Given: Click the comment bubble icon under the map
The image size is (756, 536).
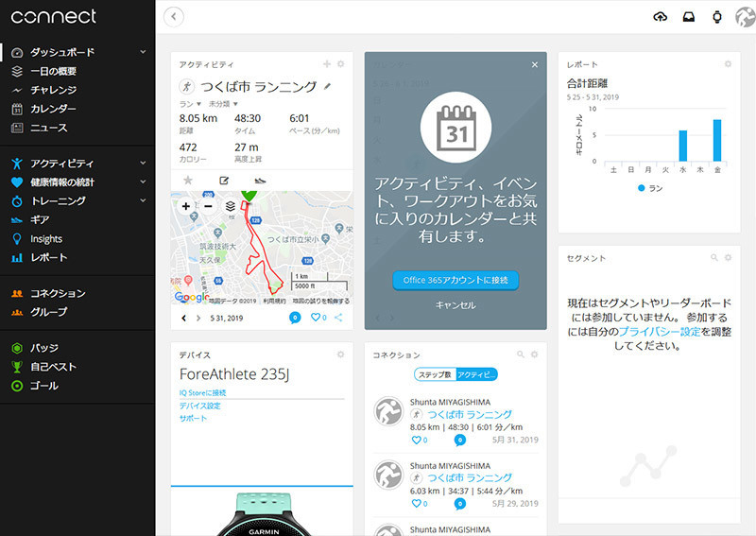Looking at the screenshot, I should pos(295,318).
